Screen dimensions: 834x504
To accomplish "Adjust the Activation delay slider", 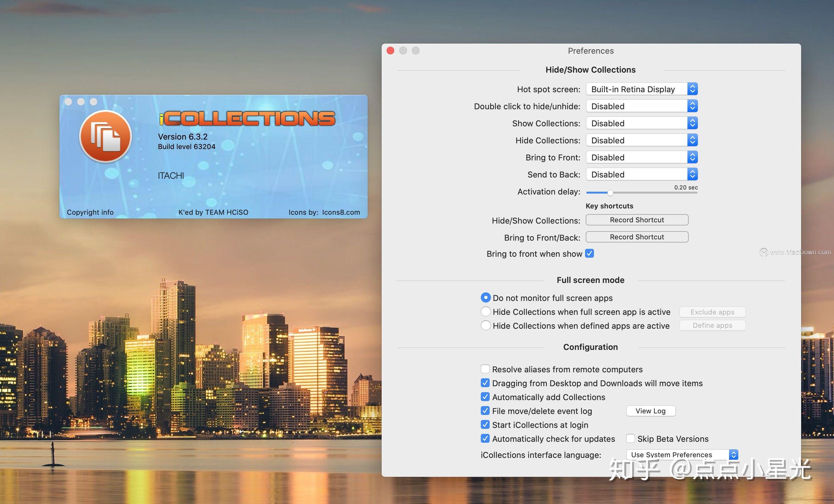I will coord(610,193).
